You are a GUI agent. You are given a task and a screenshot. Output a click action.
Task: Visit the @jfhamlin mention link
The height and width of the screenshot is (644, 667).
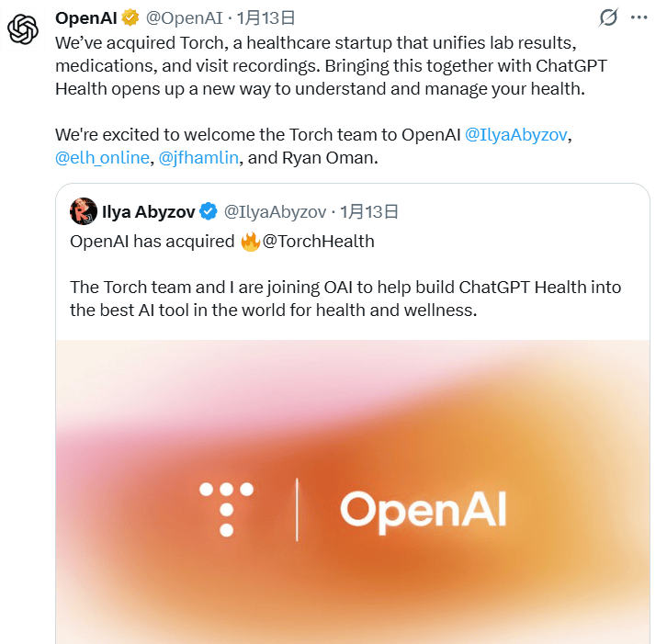199,157
